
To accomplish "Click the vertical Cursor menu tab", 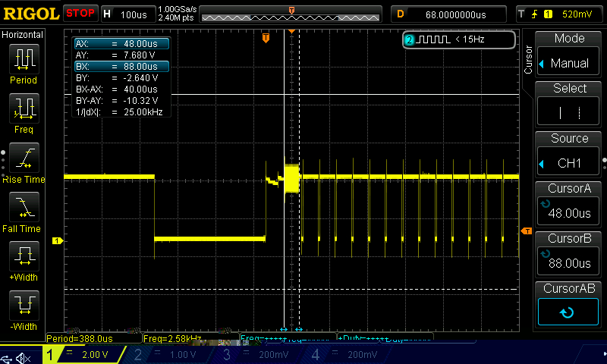I will pos(528,60).
